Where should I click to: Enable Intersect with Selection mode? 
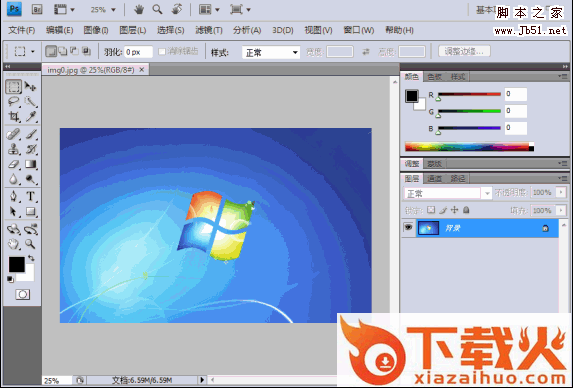[x=86, y=51]
